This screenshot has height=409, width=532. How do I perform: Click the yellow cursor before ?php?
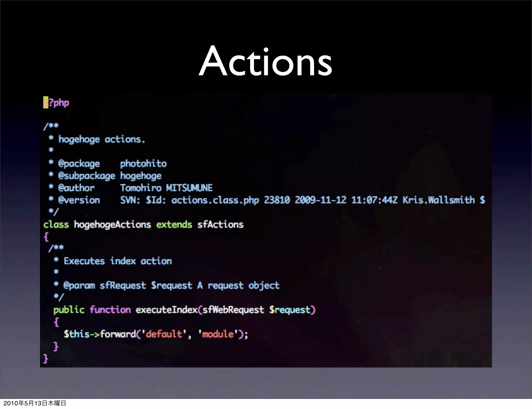pyautogui.click(x=46, y=103)
